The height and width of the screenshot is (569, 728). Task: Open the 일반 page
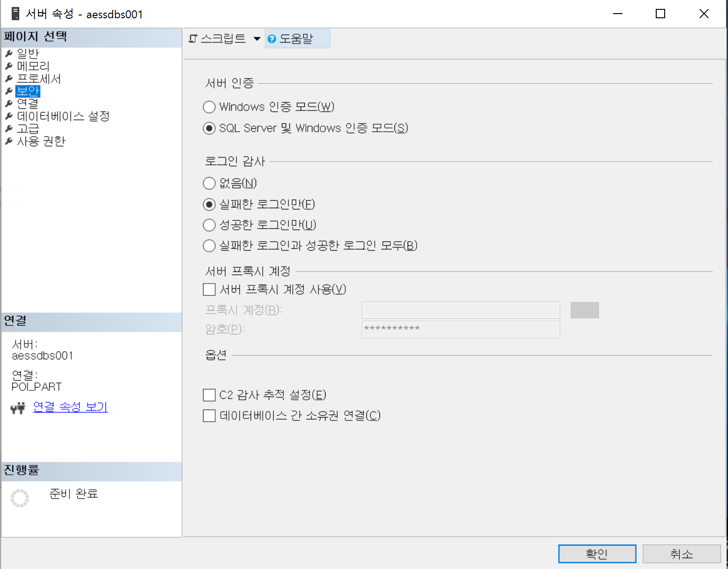coord(28,53)
